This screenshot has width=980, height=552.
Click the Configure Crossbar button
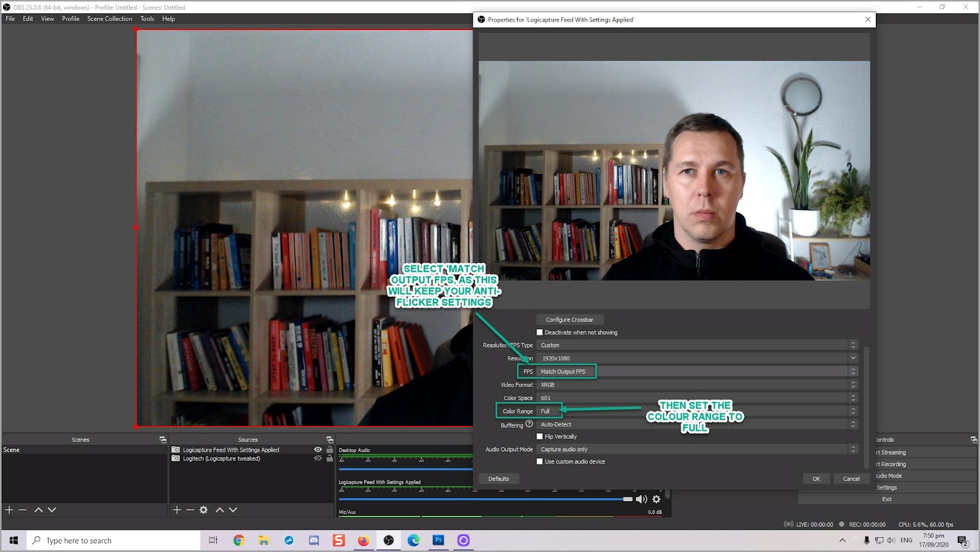click(570, 319)
